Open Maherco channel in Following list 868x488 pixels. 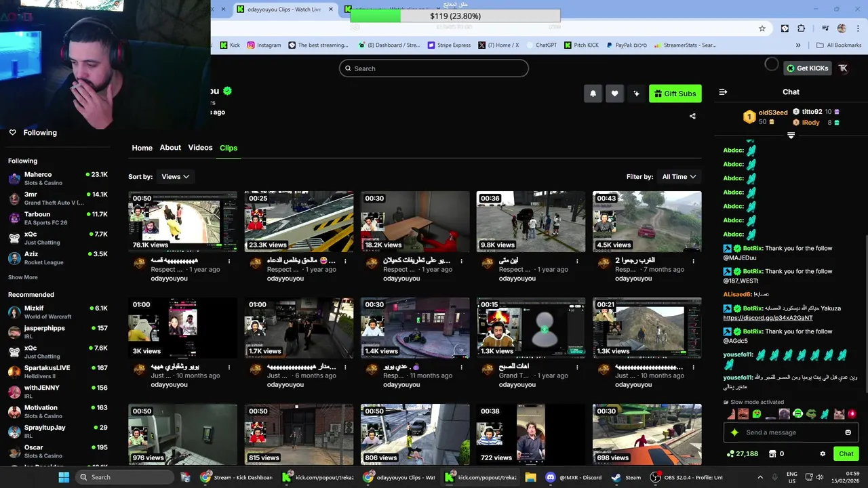58,178
